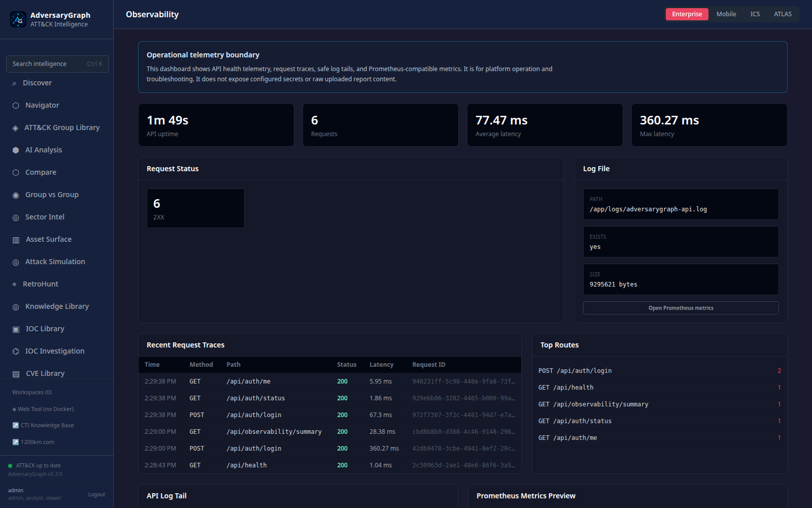The width and height of the screenshot is (812, 508).
Task: Click the Navigator hexagon icon
Action: 16,106
